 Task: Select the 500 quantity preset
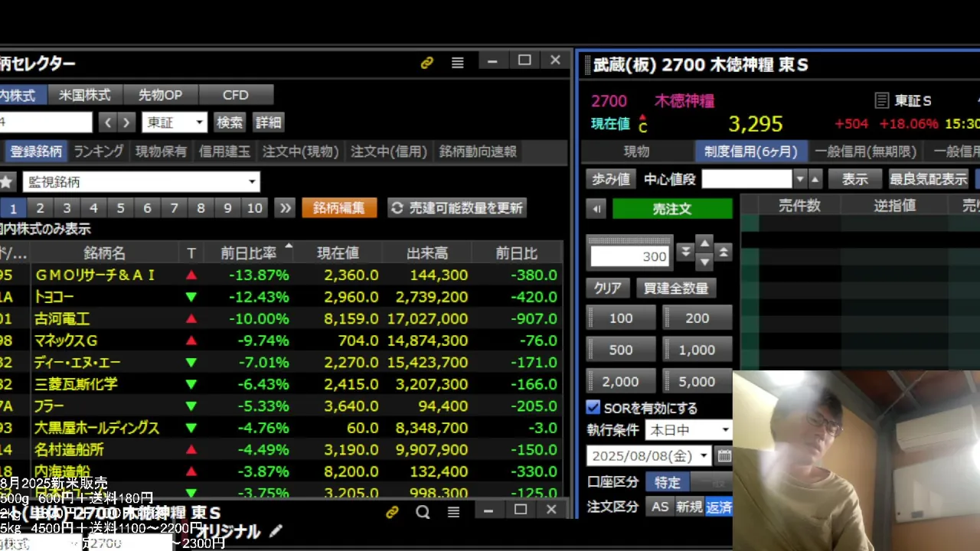coord(621,350)
